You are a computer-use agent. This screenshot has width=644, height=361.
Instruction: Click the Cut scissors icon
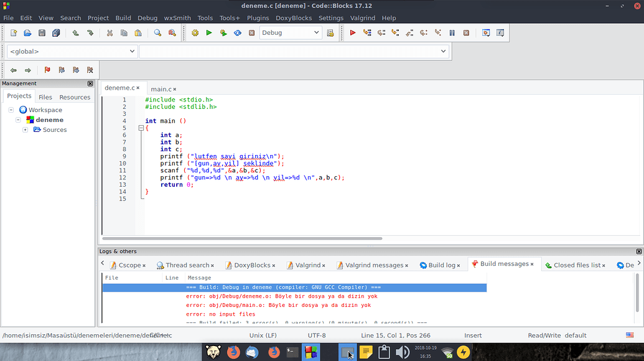point(110,33)
